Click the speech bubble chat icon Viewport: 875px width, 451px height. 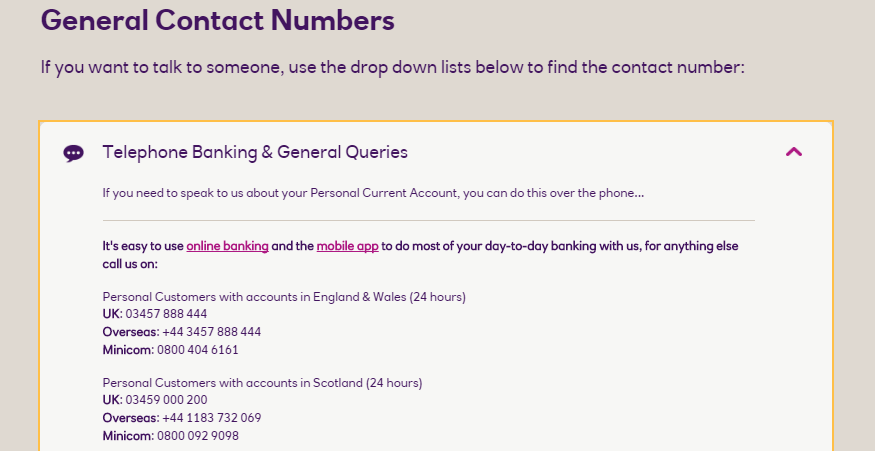point(74,153)
